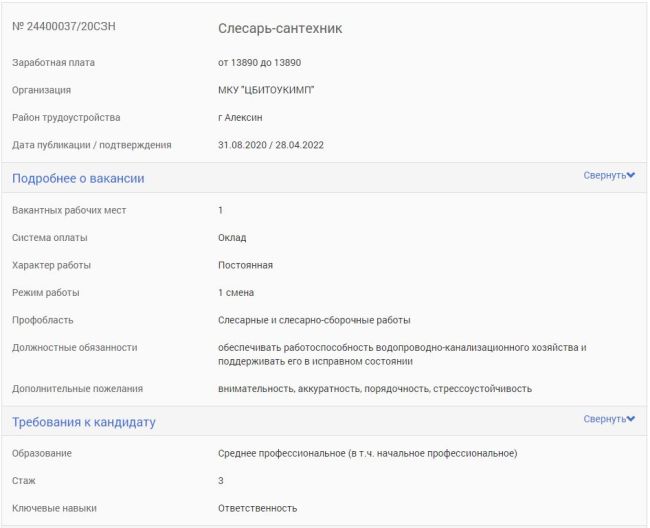Select vacancy number № 24400037/20СЗН
Screen dimensions: 650x528
point(64,26)
